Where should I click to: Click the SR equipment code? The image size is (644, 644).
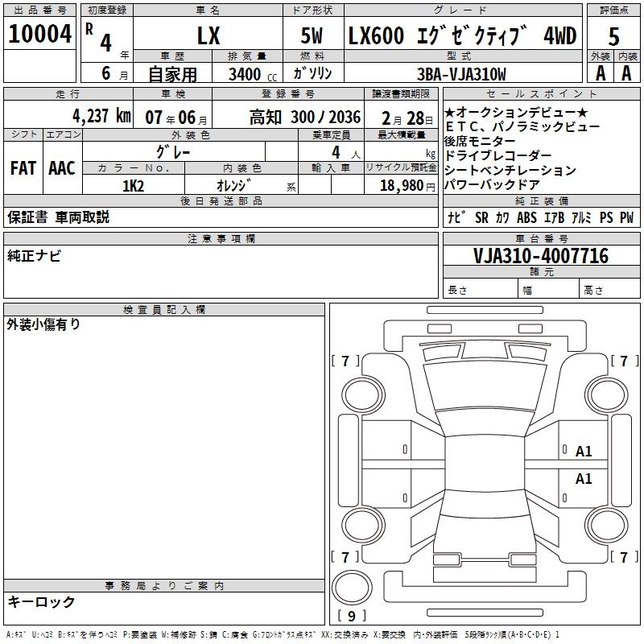(x=481, y=217)
